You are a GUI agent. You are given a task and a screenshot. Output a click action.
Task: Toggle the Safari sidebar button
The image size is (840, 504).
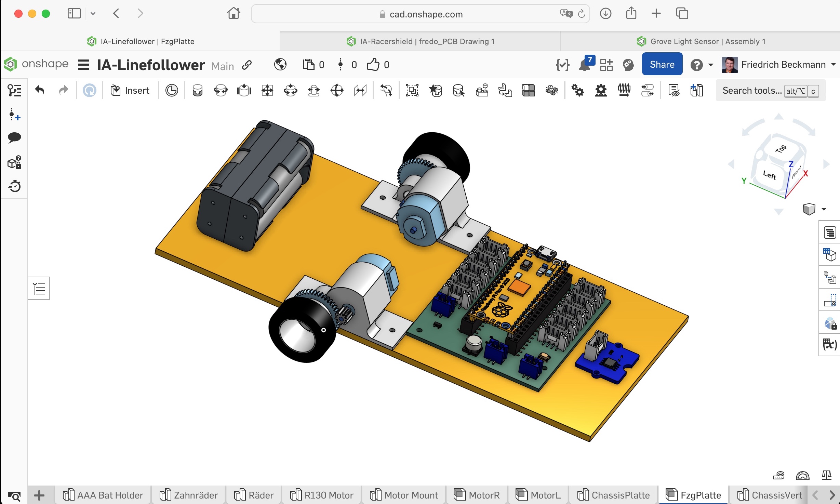74,14
